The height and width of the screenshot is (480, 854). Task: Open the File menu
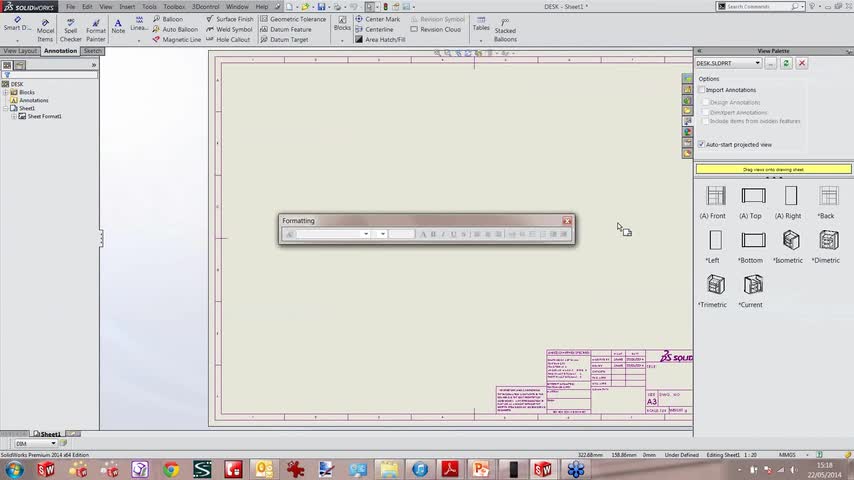coord(71,7)
